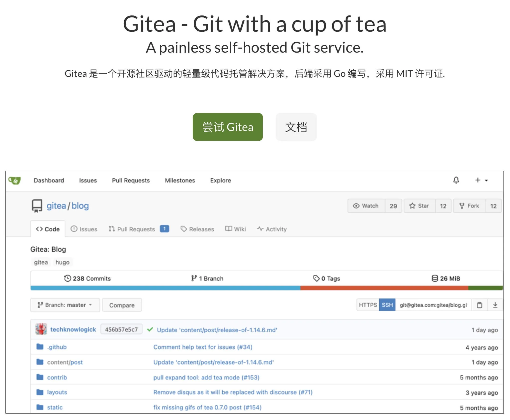Click the SSH clone URL text field
Viewport: 510px width, 420px height.
tap(433, 305)
